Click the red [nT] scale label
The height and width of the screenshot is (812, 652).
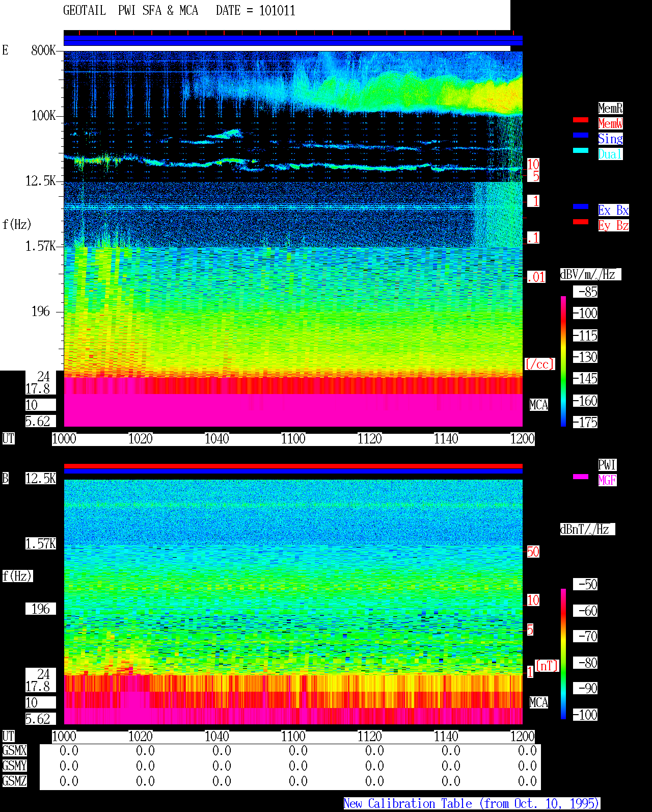[x=547, y=666]
